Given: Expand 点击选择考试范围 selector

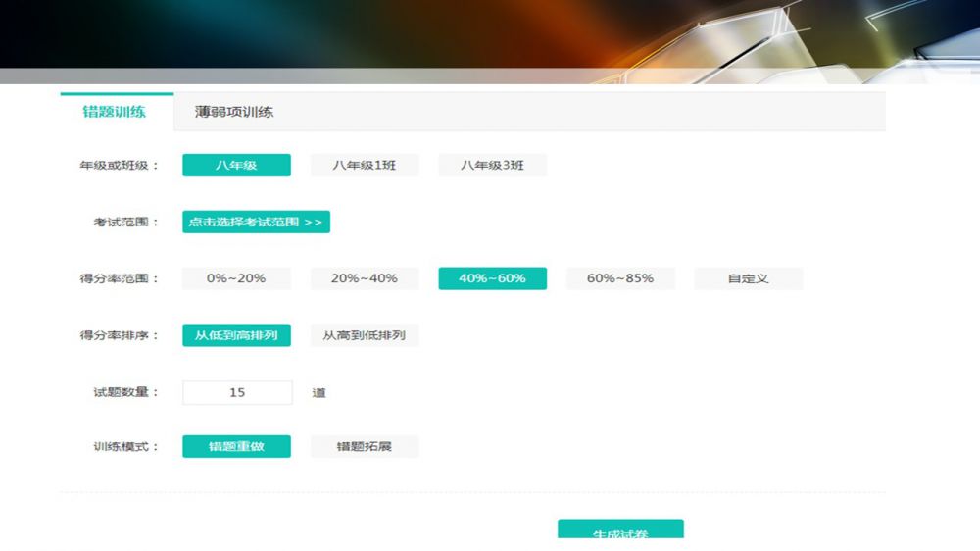Looking at the screenshot, I should [x=256, y=223].
